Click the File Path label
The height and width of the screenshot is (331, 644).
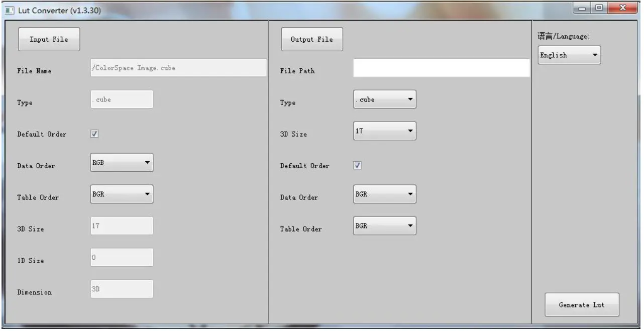point(297,71)
